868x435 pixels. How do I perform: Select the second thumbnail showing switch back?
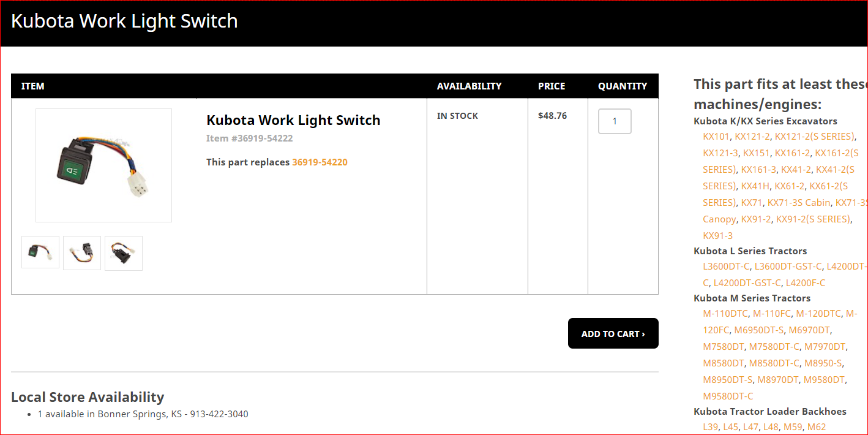(x=82, y=252)
